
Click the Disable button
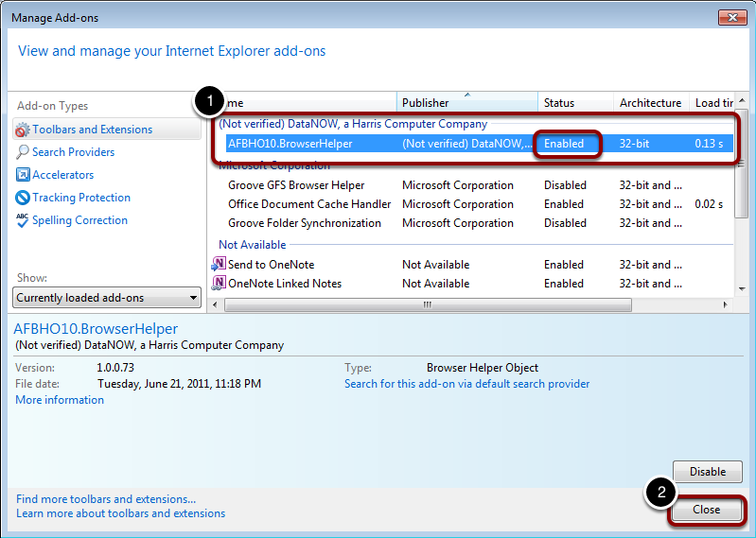(x=708, y=472)
